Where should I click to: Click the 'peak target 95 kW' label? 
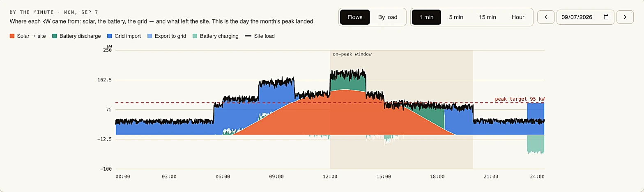click(x=520, y=99)
